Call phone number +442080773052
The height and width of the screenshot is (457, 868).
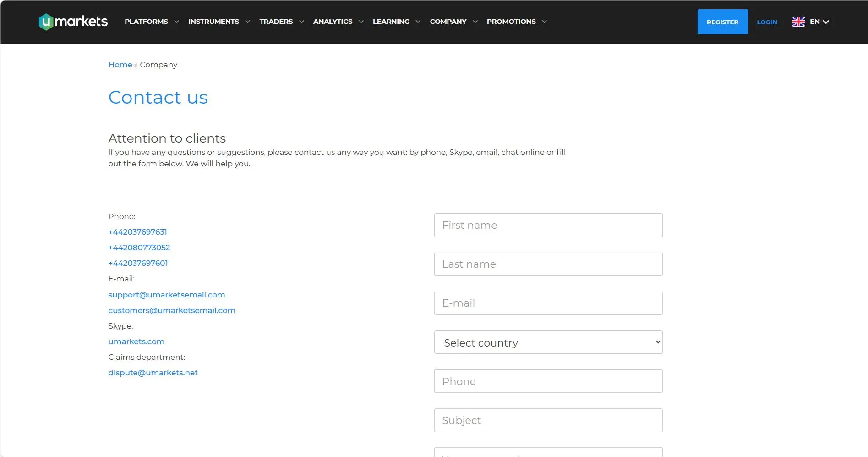pos(139,248)
